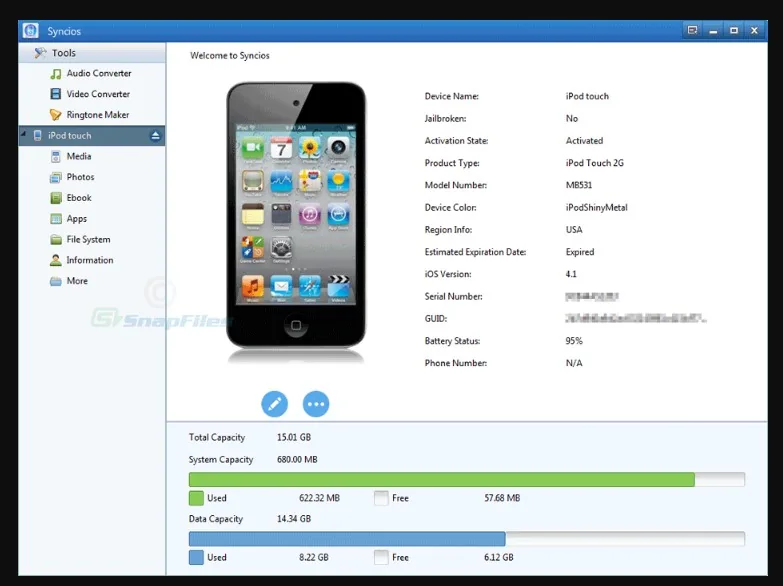
Task: Click the iPodShinyMetal device color value
Action: point(597,207)
